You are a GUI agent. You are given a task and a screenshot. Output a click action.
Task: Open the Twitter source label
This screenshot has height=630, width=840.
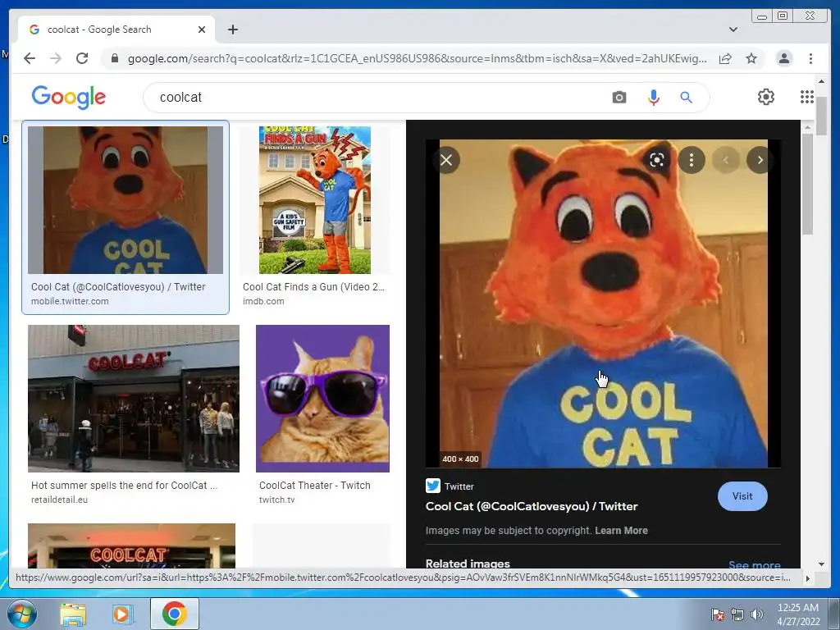click(x=450, y=486)
